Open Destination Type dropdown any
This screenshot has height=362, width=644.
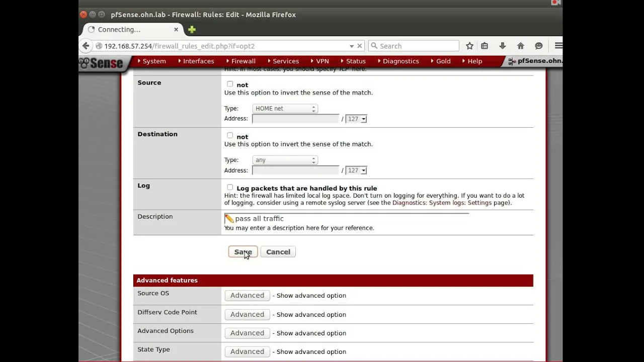285,160
